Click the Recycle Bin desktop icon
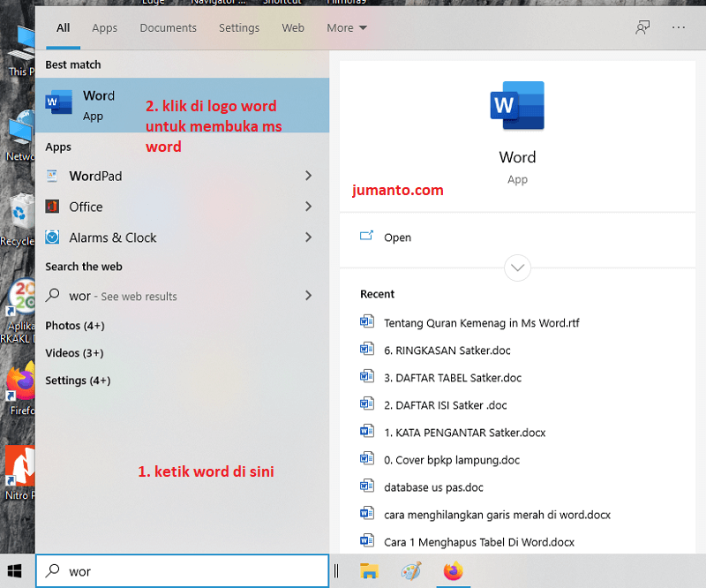The image size is (706, 588). 20,212
